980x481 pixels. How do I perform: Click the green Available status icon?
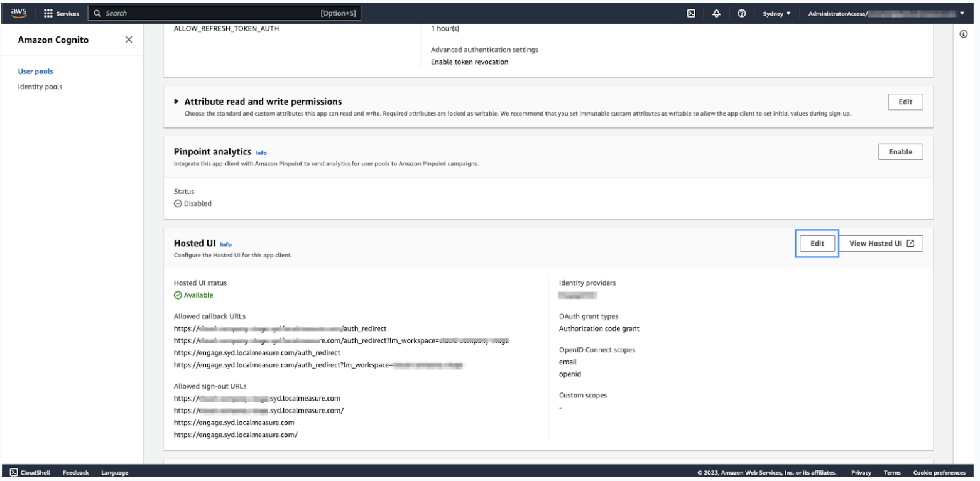pos(178,295)
